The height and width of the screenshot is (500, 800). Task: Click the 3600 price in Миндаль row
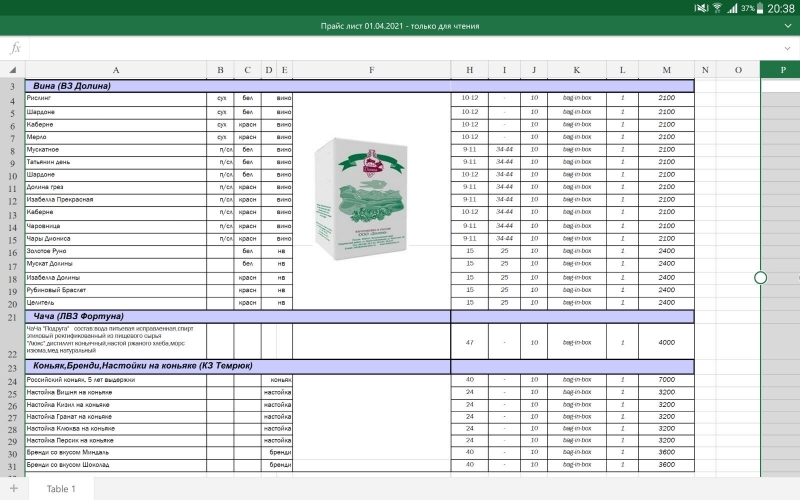click(x=666, y=453)
